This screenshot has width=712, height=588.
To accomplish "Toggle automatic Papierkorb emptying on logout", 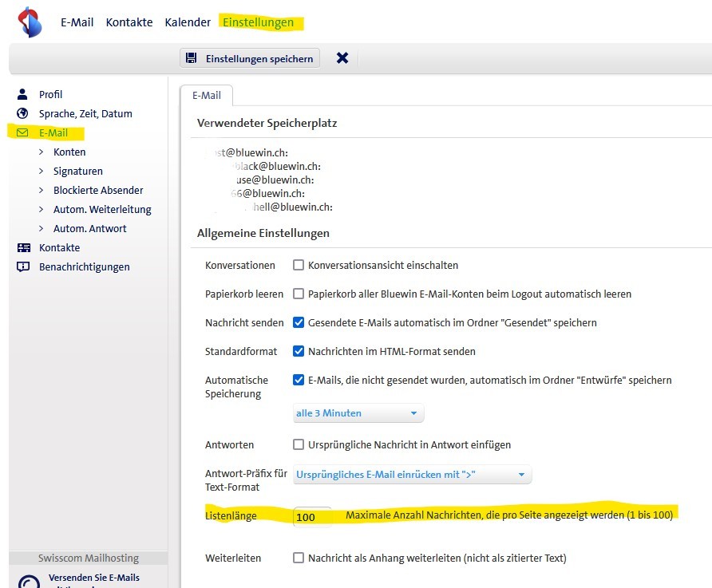I will point(299,294).
